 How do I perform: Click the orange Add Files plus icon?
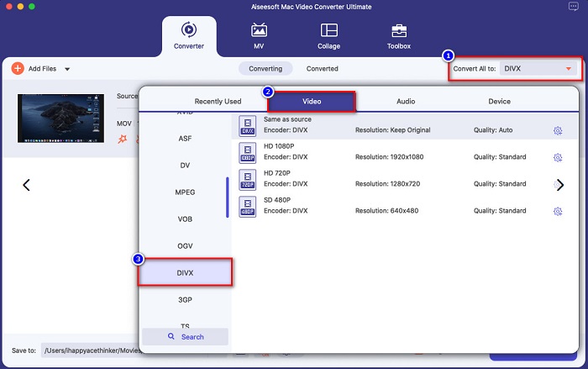pos(18,69)
